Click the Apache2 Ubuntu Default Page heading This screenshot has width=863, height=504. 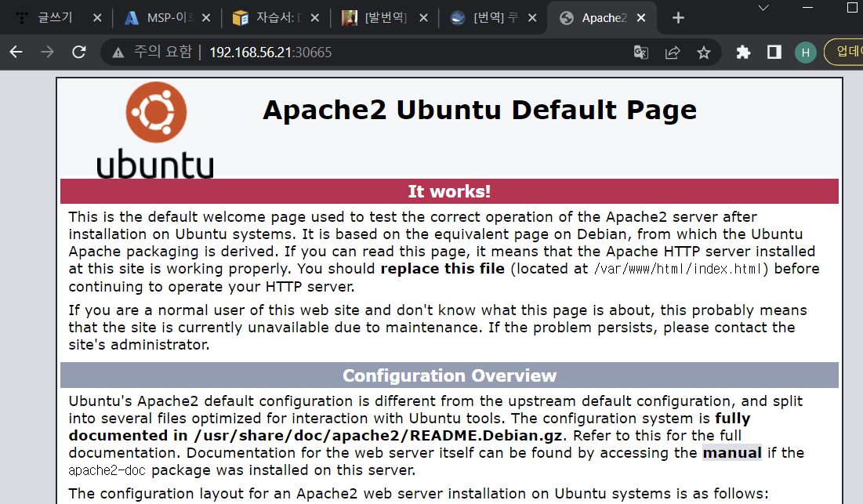[480, 110]
